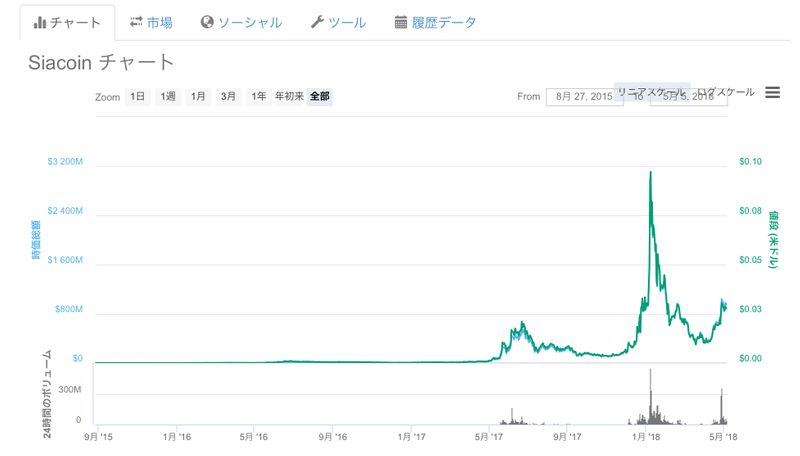Select the 全部 zoom option
The width and height of the screenshot is (800, 456).
(320, 97)
